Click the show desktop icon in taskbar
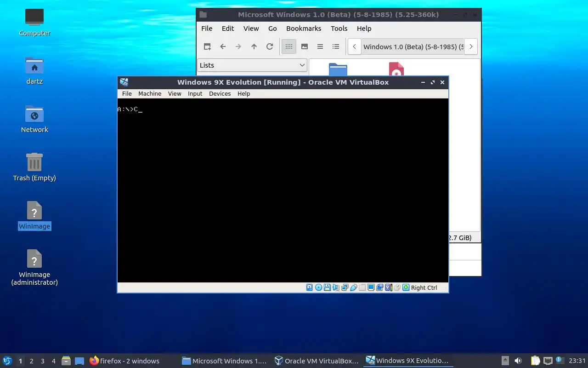Viewport: 588px width, 368px height. pos(79,361)
